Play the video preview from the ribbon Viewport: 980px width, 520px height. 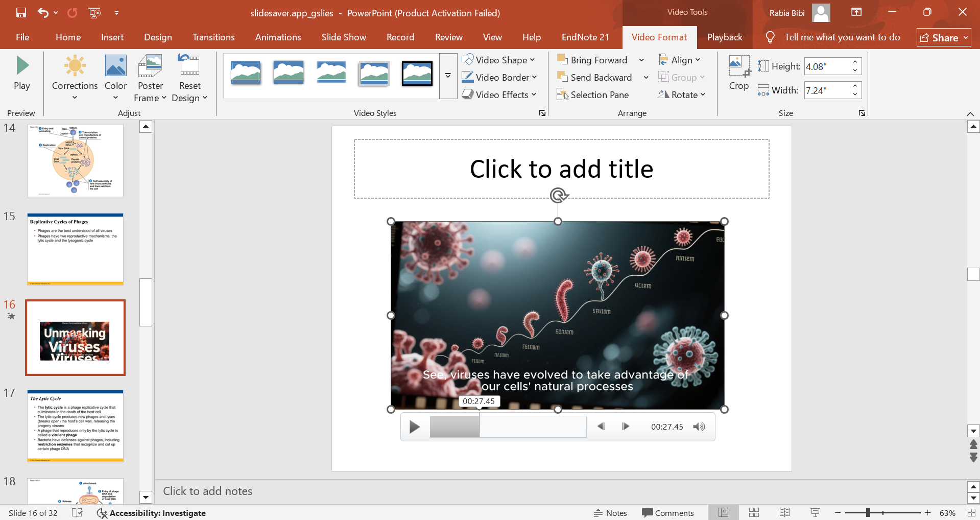(21, 75)
